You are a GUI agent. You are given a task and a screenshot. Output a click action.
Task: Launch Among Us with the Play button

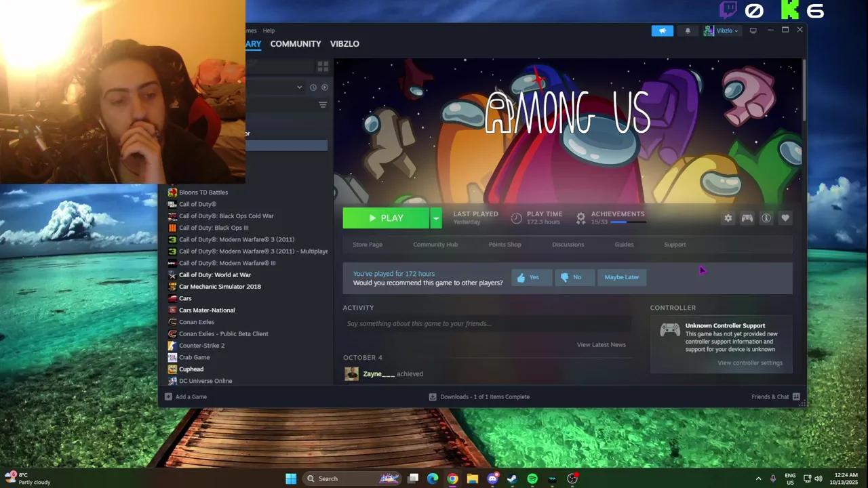pos(386,218)
